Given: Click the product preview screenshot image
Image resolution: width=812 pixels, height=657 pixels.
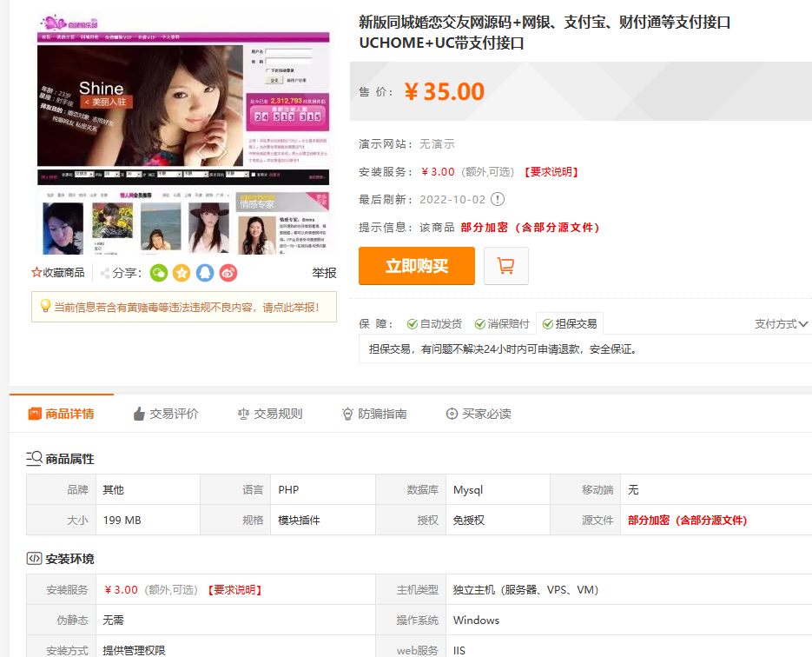Looking at the screenshot, I should (x=183, y=134).
